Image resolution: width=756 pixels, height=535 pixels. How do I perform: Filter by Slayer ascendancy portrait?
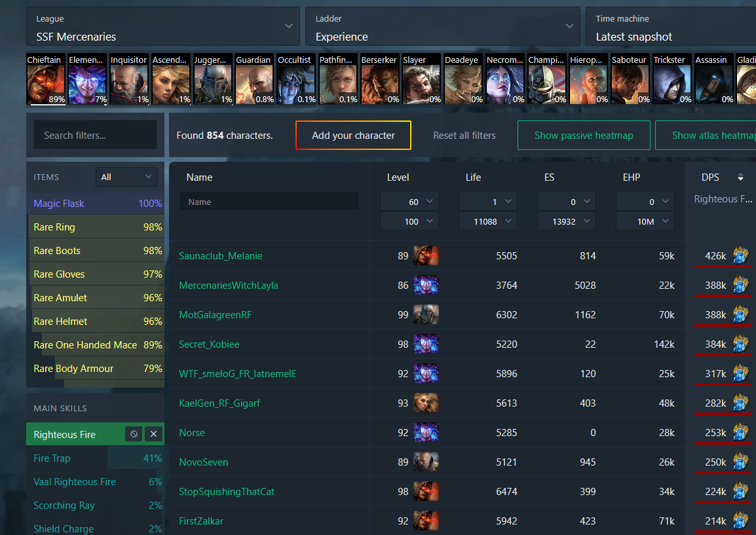[x=422, y=79]
